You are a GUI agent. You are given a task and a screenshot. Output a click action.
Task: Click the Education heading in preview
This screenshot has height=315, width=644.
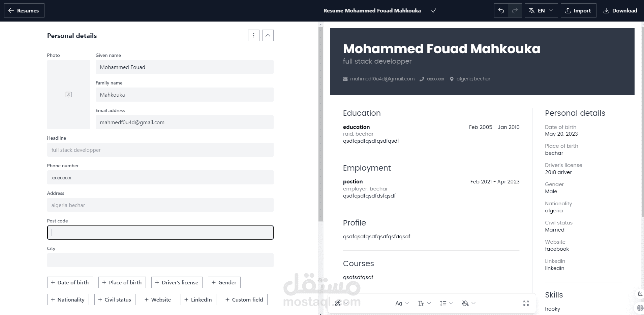click(x=362, y=113)
